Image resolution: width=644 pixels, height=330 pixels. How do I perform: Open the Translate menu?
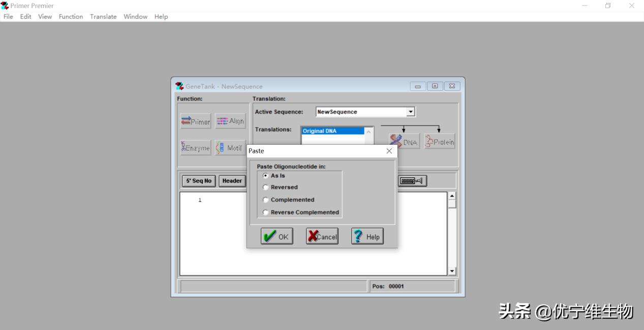(x=103, y=17)
